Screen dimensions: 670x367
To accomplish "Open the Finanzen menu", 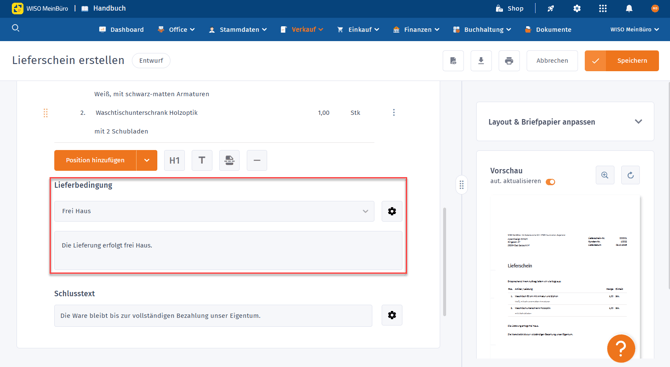I will click(416, 29).
